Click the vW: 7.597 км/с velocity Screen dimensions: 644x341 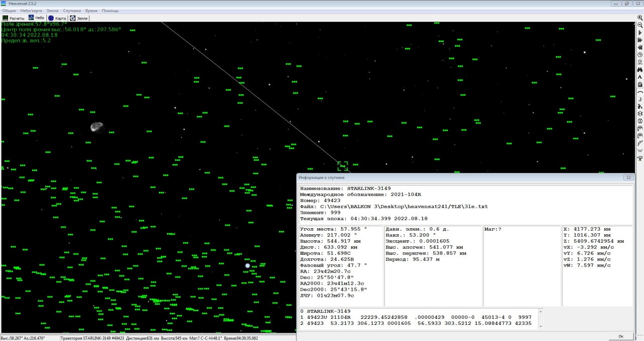(587, 265)
